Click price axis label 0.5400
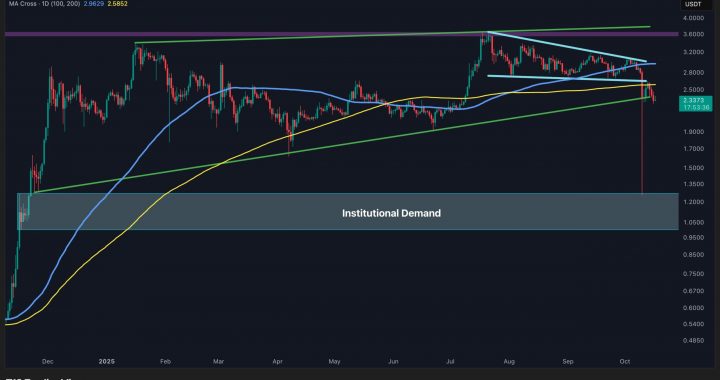The image size is (720, 380). [x=694, y=324]
